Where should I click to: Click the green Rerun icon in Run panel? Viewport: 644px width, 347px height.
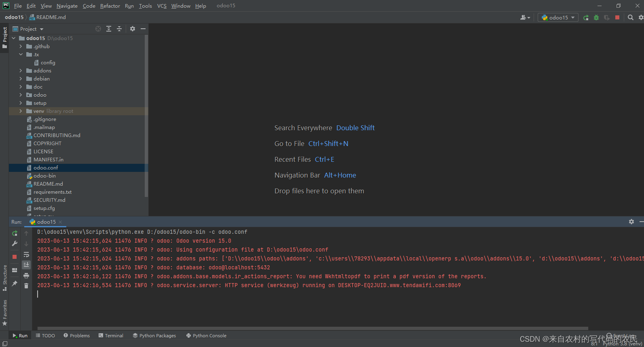pyautogui.click(x=15, y=233)
